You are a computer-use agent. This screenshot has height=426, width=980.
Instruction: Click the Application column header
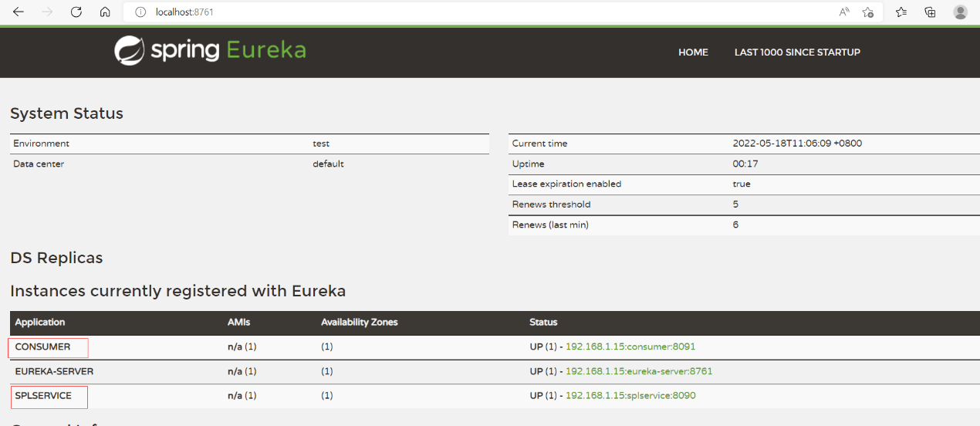(40, 322)
